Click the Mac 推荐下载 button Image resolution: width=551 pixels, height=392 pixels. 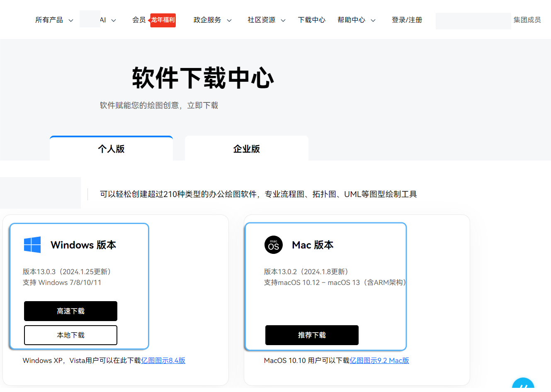click(312, 335)
